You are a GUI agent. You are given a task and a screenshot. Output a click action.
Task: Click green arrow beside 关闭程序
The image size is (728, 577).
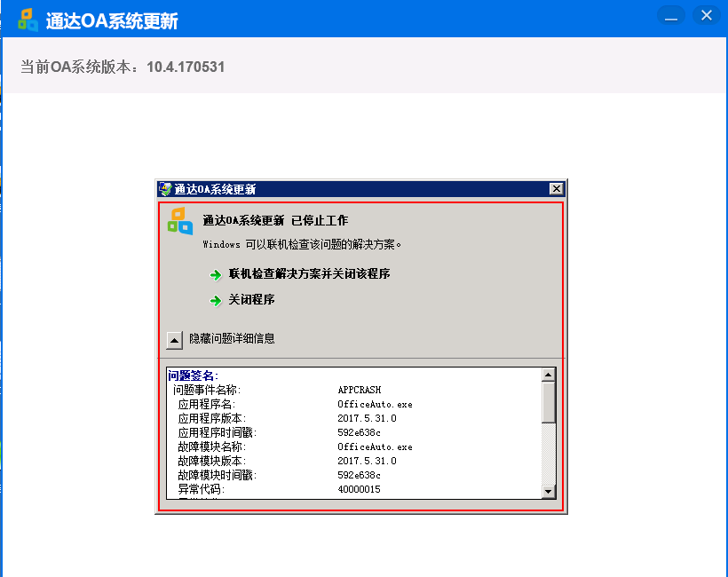(x=216, y=301)
